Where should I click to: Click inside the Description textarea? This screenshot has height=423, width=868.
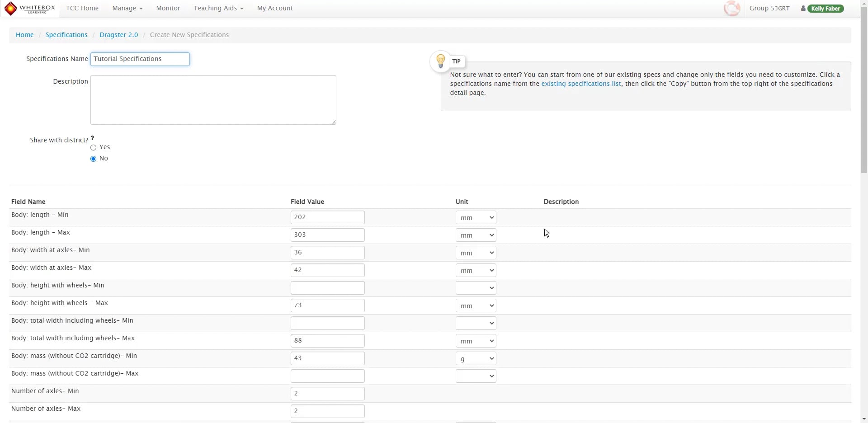pos(213,99)
